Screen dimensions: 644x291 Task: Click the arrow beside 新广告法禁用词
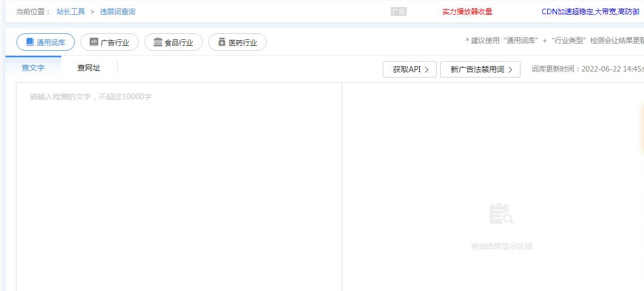point(511,70)
